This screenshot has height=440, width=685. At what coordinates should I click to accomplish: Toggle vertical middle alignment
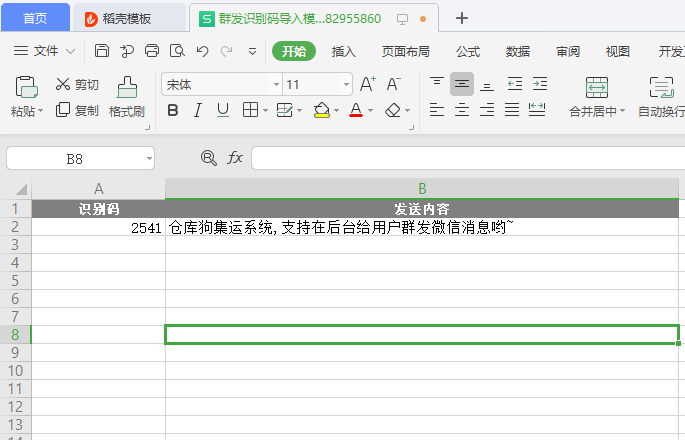pyautogui.click(x=462, y=84)
